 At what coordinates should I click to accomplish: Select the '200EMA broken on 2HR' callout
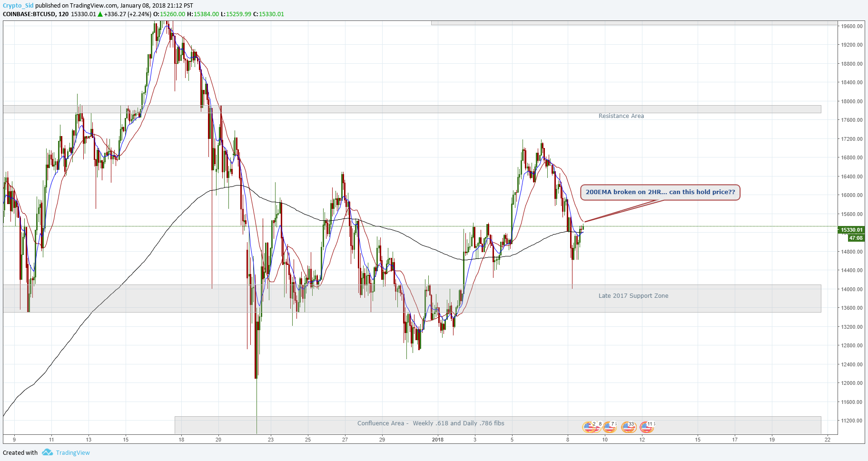[660, 192]
